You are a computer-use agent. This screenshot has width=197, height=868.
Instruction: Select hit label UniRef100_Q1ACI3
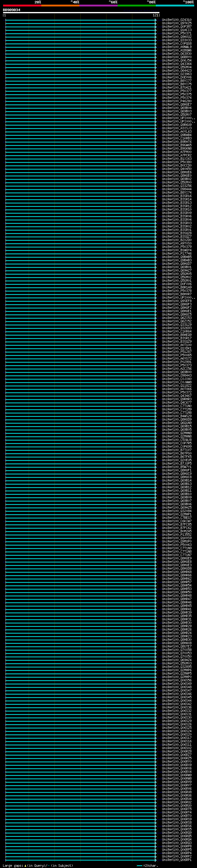[177, 30]
